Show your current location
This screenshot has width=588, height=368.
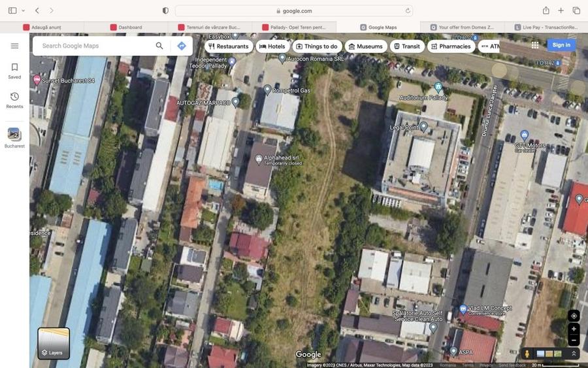pyautogui.click(x=574, y=316)
